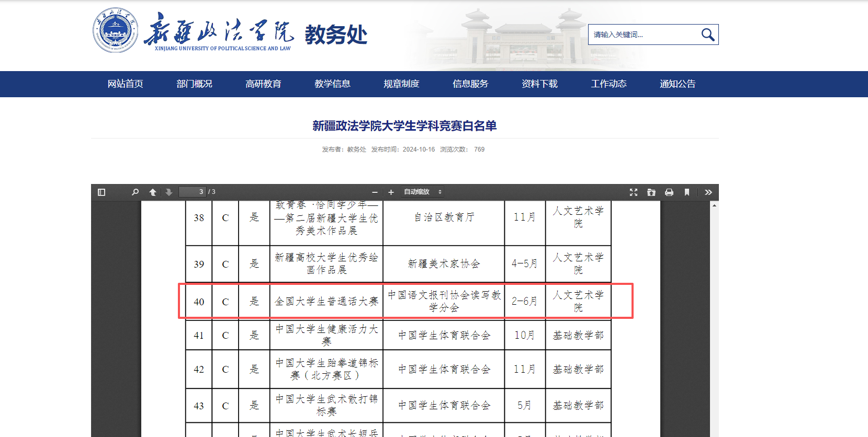Open 信息服务 menu item
This screenshot has height=437, width=868.
tap(471, 84)
